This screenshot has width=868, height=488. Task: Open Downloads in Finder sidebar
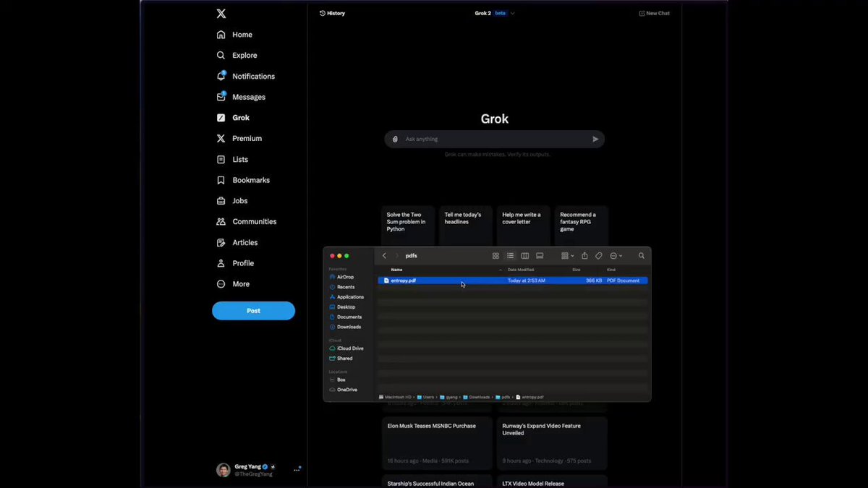[345, 327]
